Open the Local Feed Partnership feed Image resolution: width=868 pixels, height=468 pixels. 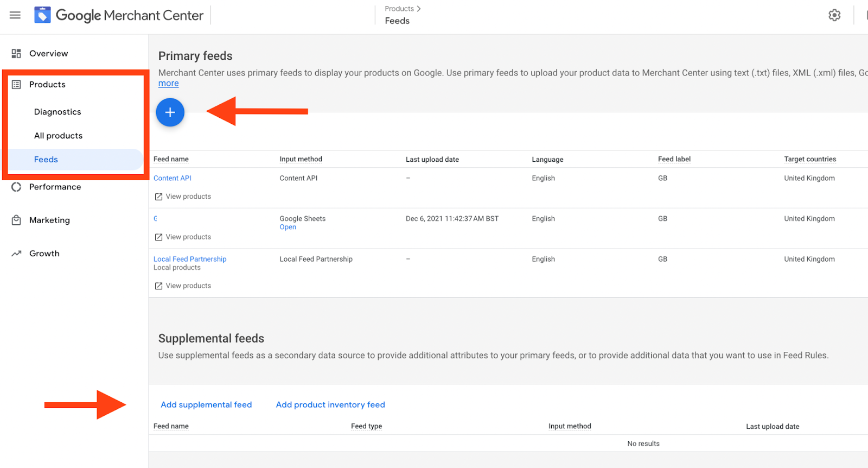pyautogui.click(x=190, y=259)
